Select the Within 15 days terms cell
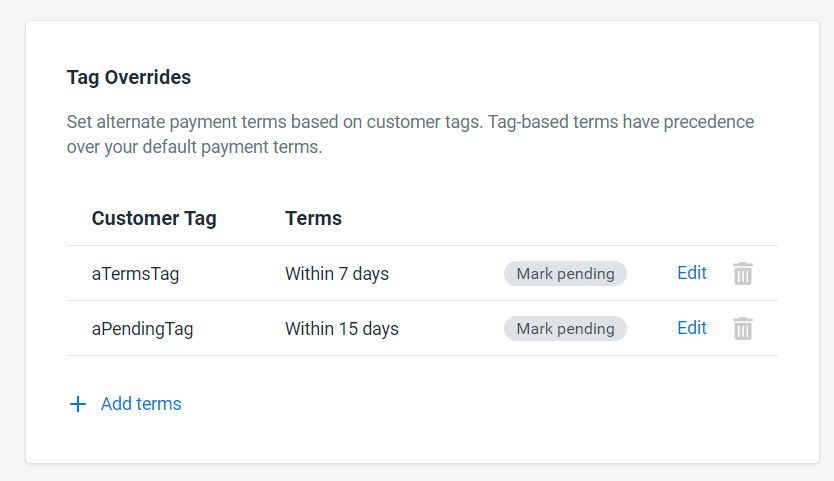Screen dimensions: 834x481 [342, 329]
